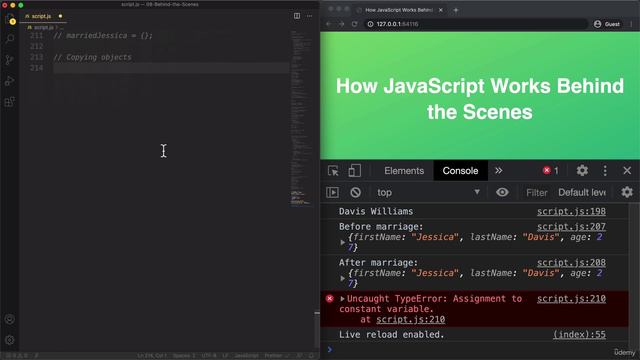This screenshot has width=640, height=360.
Task: Open the 'at script.js:210' stack link
Action: pyautogui.click(x=410, y=320)
